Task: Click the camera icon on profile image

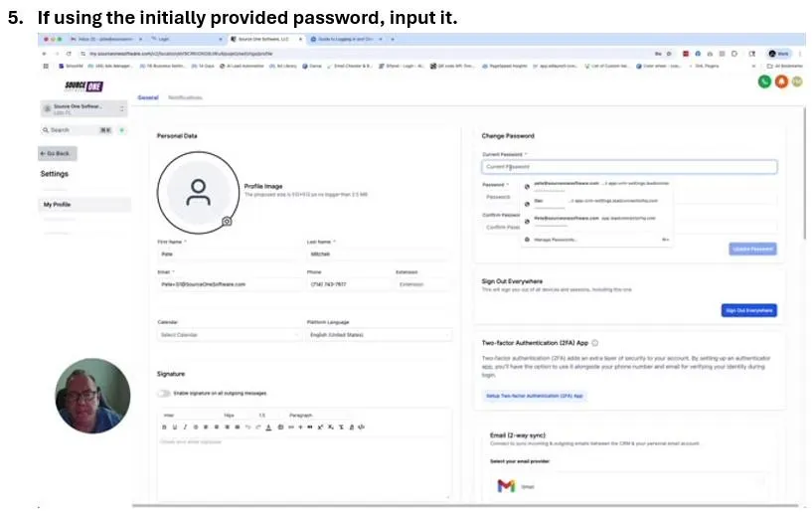Action: click(227, 222)
